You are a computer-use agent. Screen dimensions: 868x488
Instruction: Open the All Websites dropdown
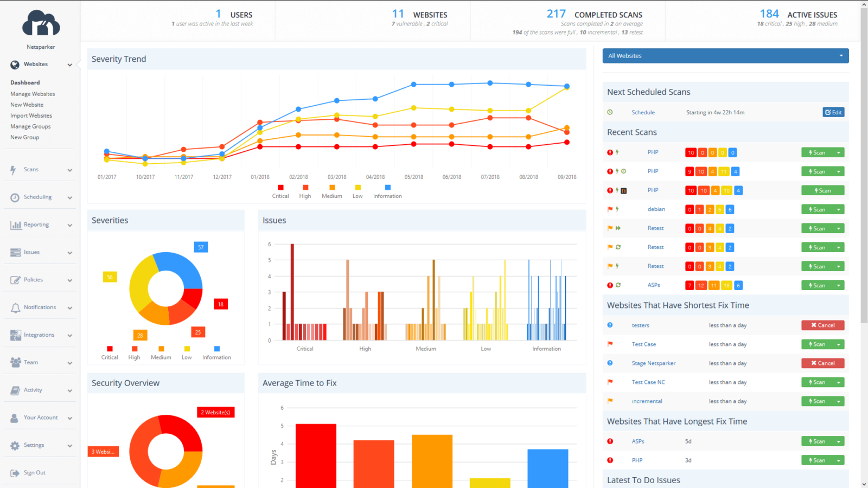(x=725, y=55)
